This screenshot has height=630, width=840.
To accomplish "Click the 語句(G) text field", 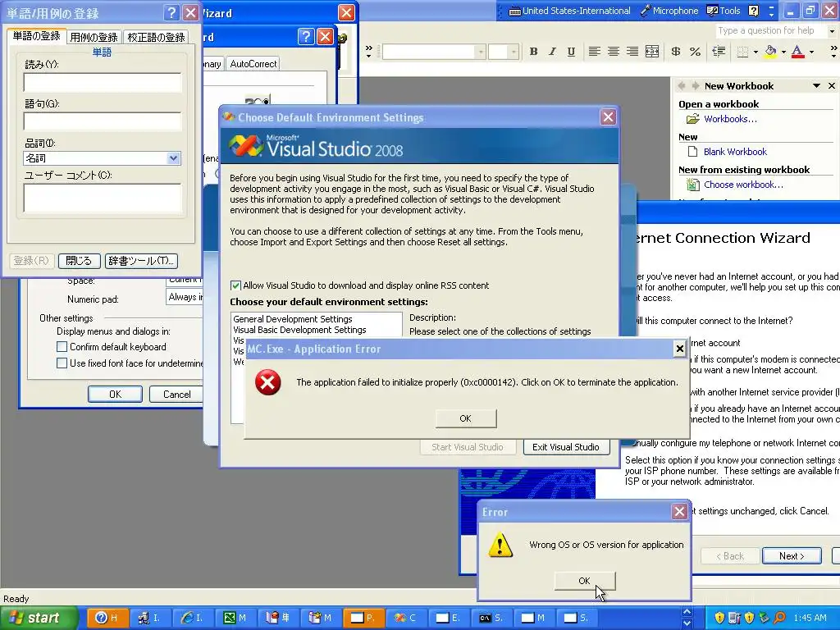I will 103,121.
